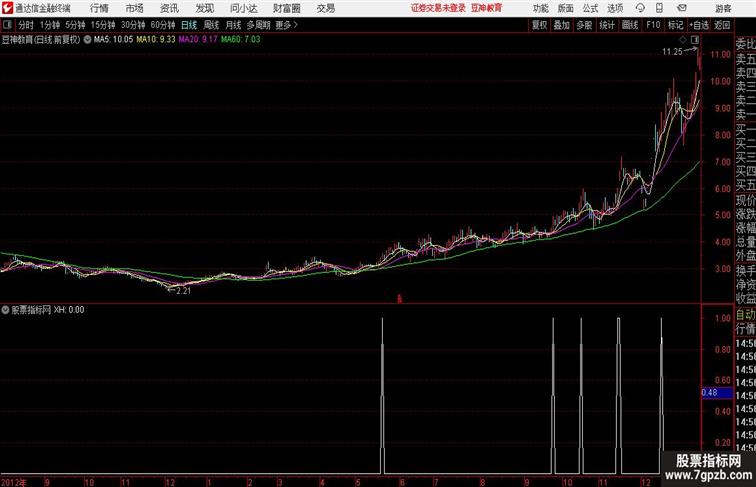Toggle the left sidebar panel icon
The width and height of the screenshot is (756, 487).
coord(8,25)
